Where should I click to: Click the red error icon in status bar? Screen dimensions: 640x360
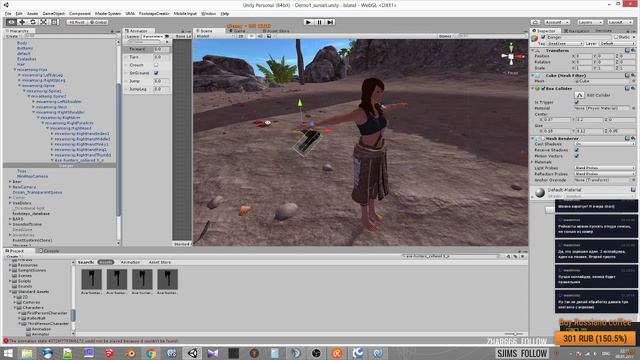tap(6, 341)
